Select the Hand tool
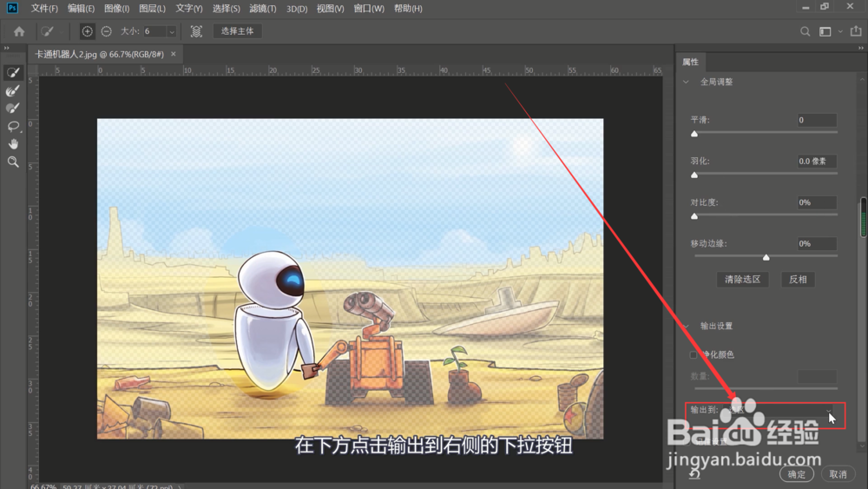 [13, 144]
